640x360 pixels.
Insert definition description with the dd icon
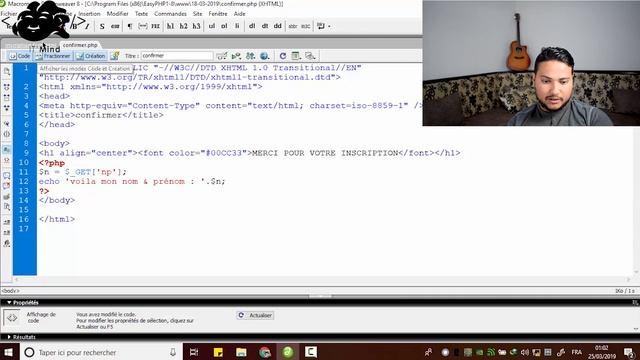[x=278, y=26]
